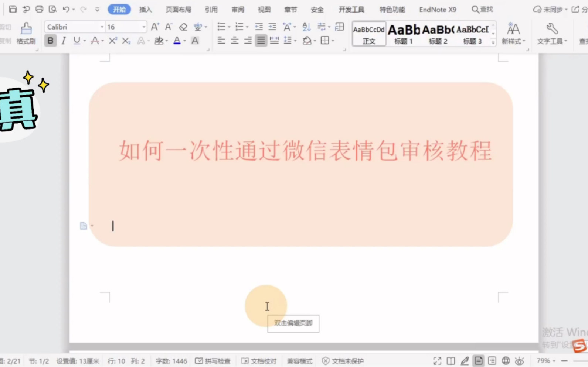Click the Save icon in quick access toolbar
Screen dimensions: 588x367
[x=13, y=9]
